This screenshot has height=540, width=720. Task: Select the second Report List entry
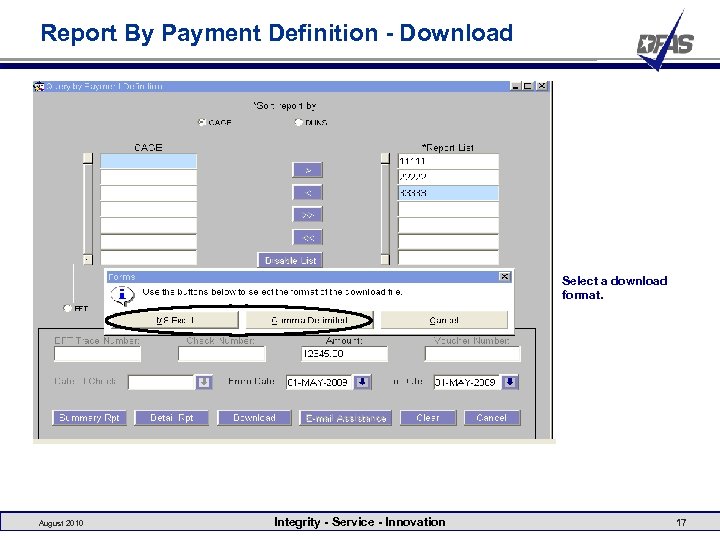[x=448, y=177]
